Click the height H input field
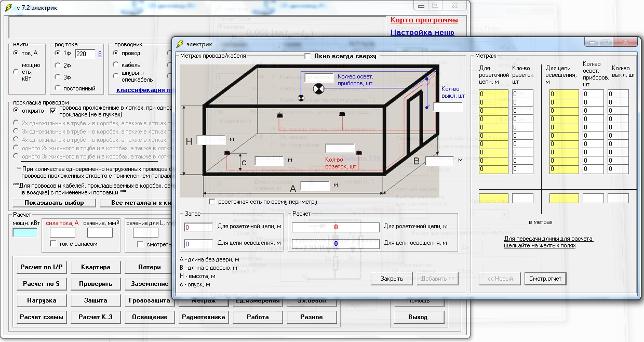Screen dimensions: 644x342 click(x=211, y=140)
